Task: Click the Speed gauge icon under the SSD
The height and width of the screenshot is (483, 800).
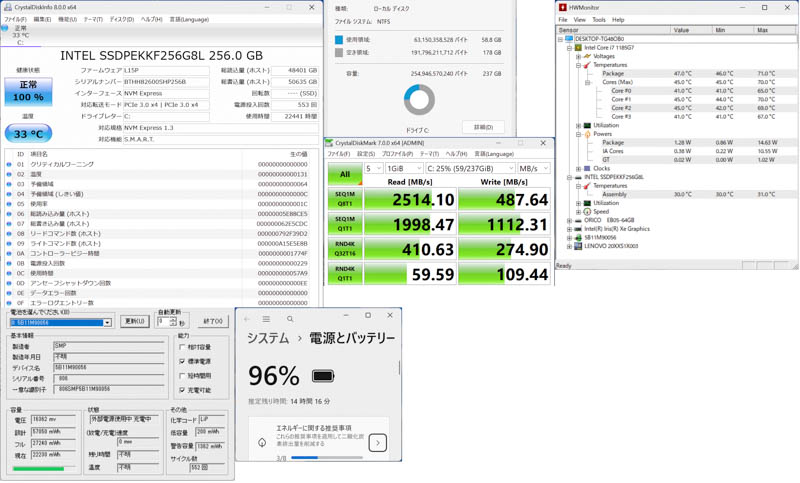Action: (587, 212)
